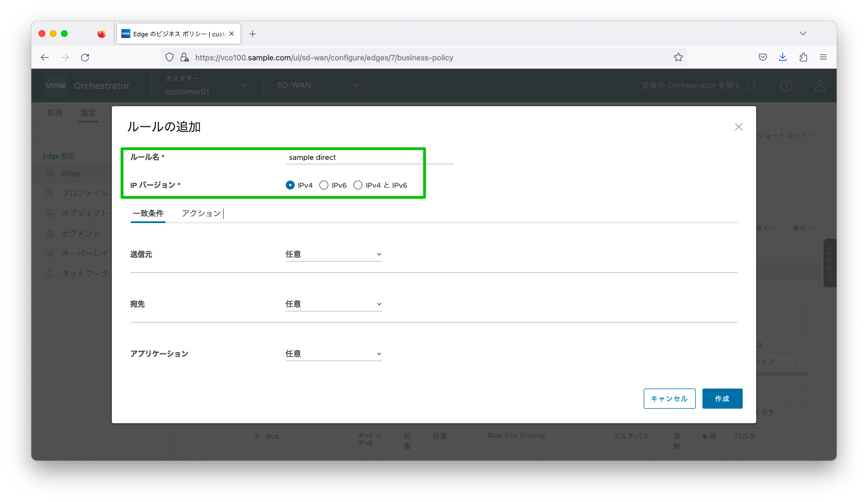The image size is (868, 502).
Task: Open the Firefox downloads panel
Action: coord(782,57)
